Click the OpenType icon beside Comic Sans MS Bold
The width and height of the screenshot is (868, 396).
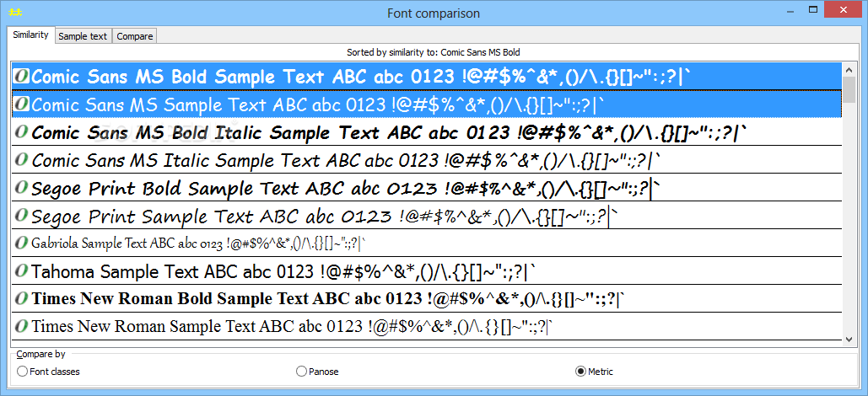(21, 76)
